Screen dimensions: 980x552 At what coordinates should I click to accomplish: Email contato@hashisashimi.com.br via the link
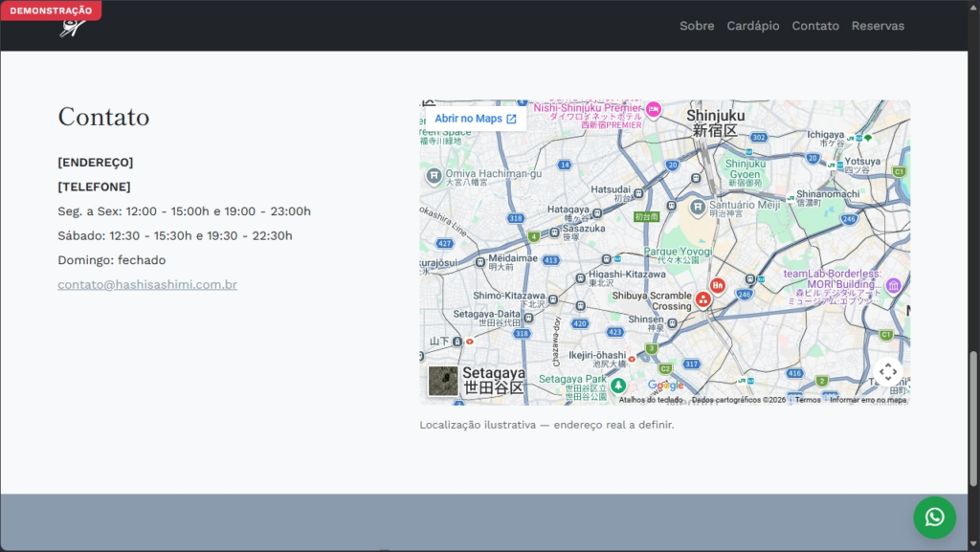point(147,284)
